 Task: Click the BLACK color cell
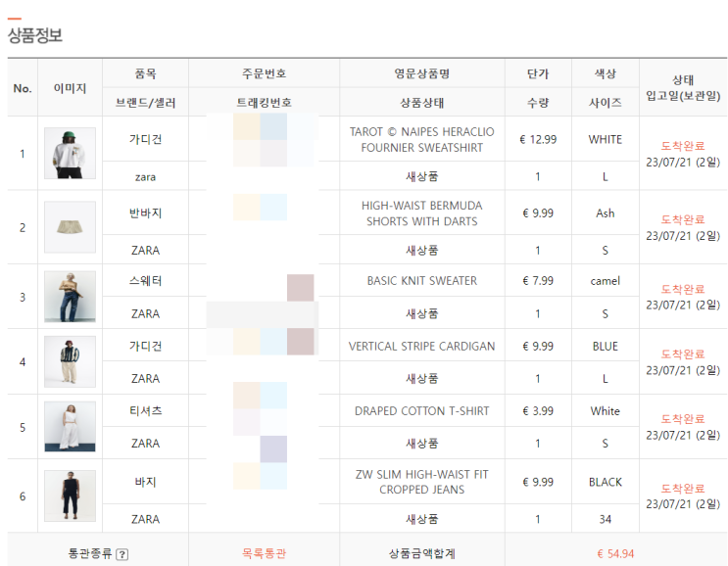(x=606, y=482)
